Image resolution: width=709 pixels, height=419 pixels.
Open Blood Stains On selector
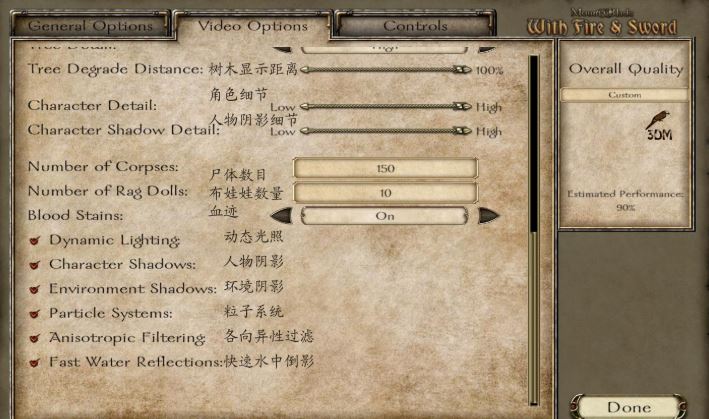(385, 216)
